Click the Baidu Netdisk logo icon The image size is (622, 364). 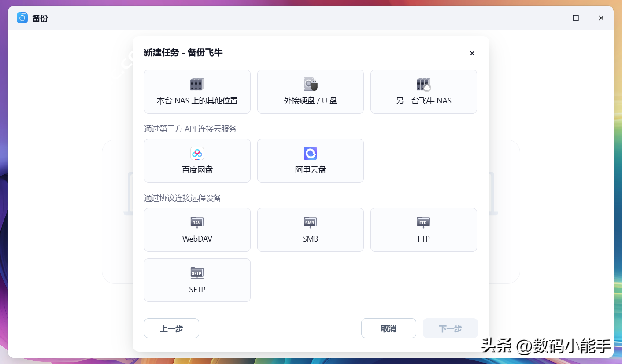(197, 154)
